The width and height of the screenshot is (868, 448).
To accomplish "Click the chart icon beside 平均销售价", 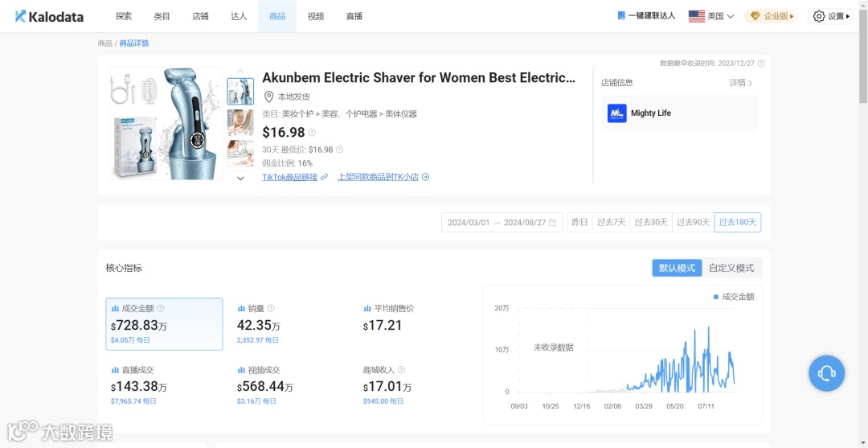I will [x=367, y=308].
